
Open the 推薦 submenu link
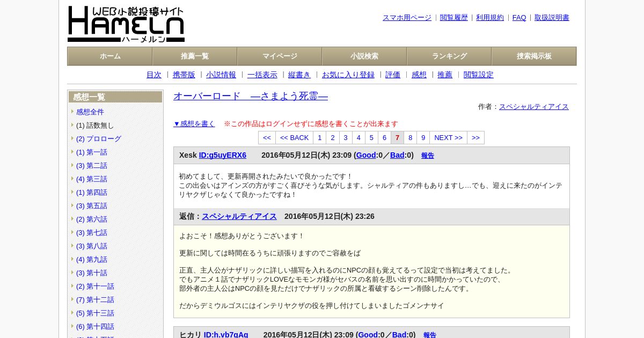(445, 75)
